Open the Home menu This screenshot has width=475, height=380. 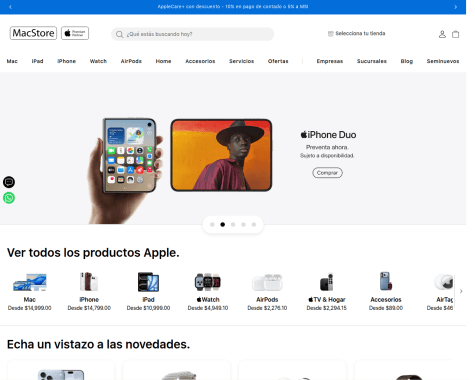tap(163, 61)
